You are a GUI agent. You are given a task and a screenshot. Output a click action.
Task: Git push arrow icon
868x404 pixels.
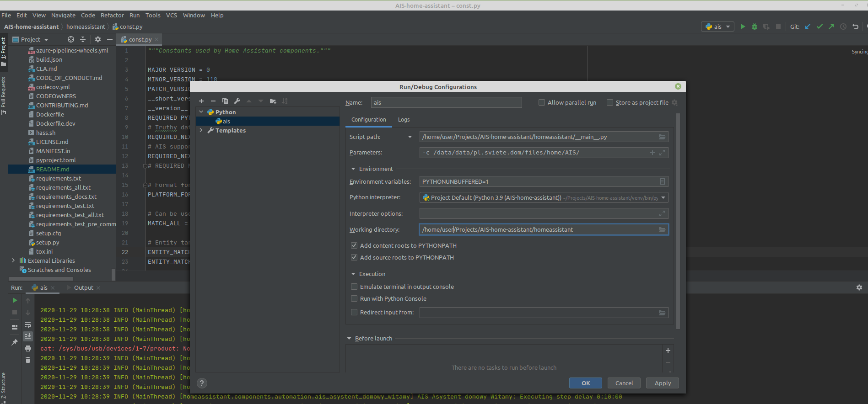(831, 27)
